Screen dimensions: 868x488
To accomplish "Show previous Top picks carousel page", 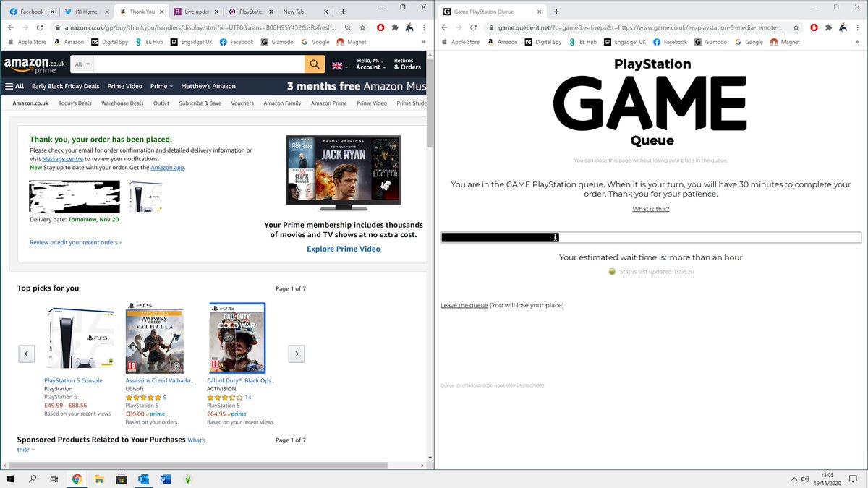I will pos(26,354).
